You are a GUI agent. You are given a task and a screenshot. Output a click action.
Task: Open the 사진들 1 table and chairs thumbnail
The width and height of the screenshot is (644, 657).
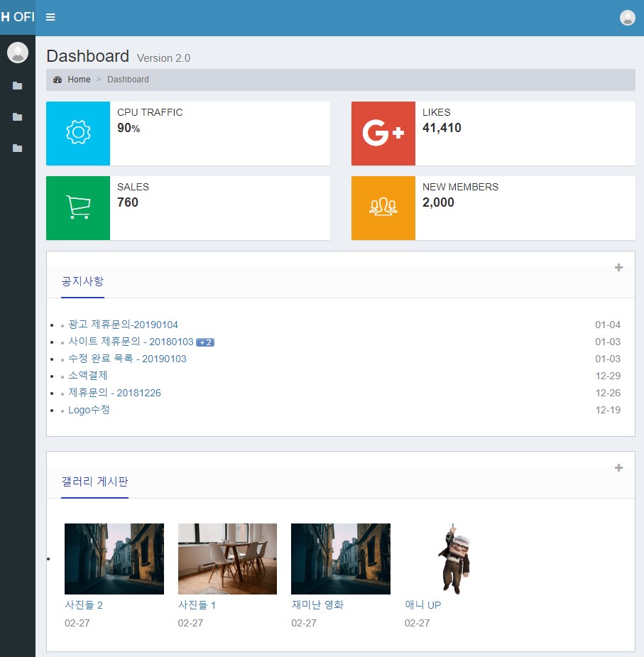click(227, 559)
